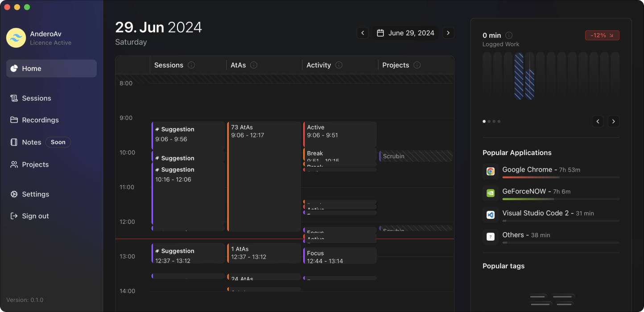This screenshot has height=312, width=644.
Task: Click the calendar icon in date picker
Action: pyautogui.click(x=380, y=33)
